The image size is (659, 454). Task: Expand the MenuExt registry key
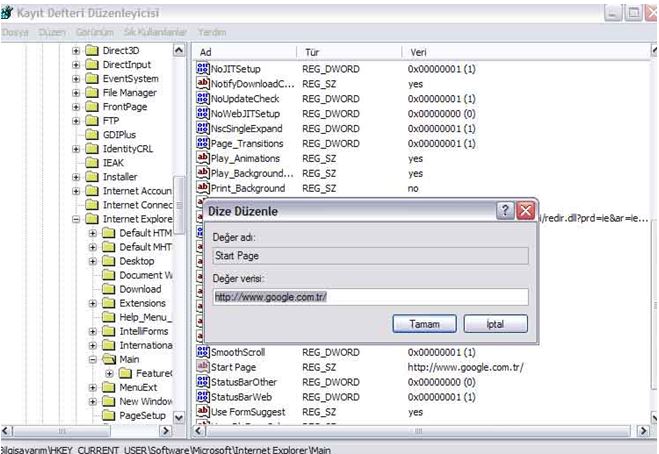pyautogui.click(x=92, y=387)
